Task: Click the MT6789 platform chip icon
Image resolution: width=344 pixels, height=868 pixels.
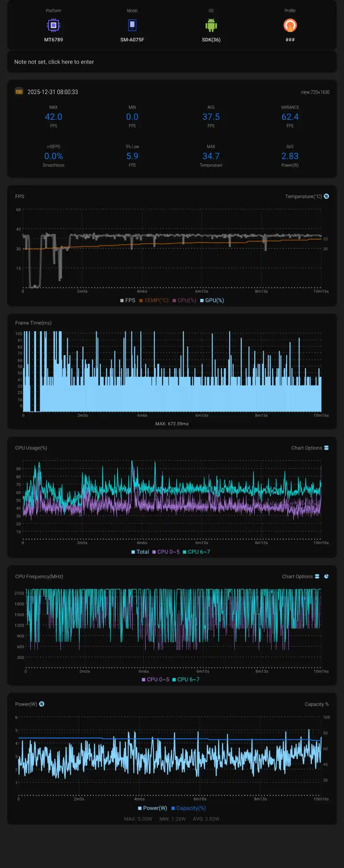Action: tap(53, 26)
